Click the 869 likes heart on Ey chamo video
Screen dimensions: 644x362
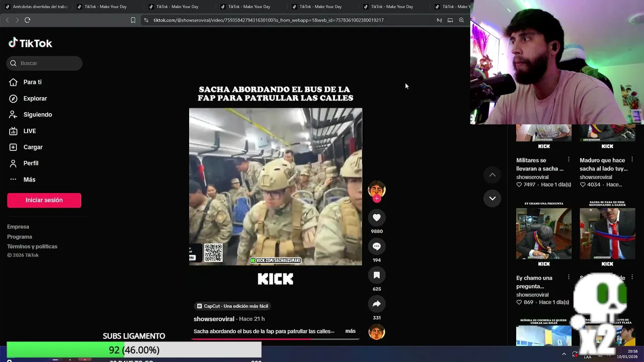519,302
